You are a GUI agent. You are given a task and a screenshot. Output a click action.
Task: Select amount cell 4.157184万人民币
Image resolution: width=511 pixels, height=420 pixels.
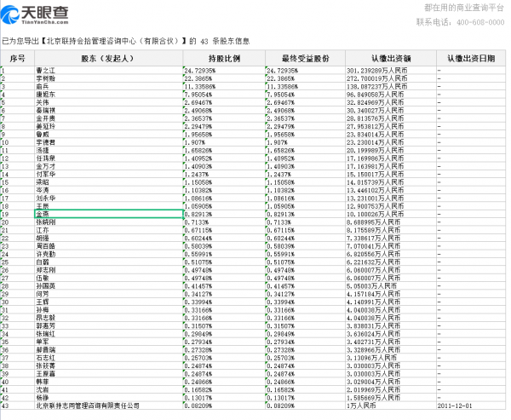pos(391,294)
